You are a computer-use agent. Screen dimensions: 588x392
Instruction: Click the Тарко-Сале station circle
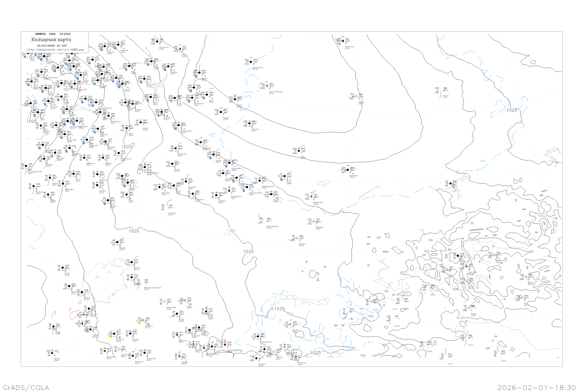pyautogui.click(x=343, y=41)
